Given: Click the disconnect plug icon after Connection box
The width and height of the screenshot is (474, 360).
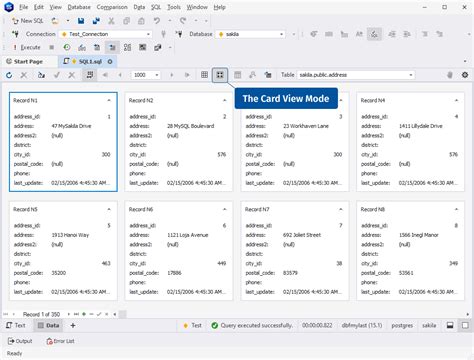Looking at the screenshot, I should tap(163, 34).
